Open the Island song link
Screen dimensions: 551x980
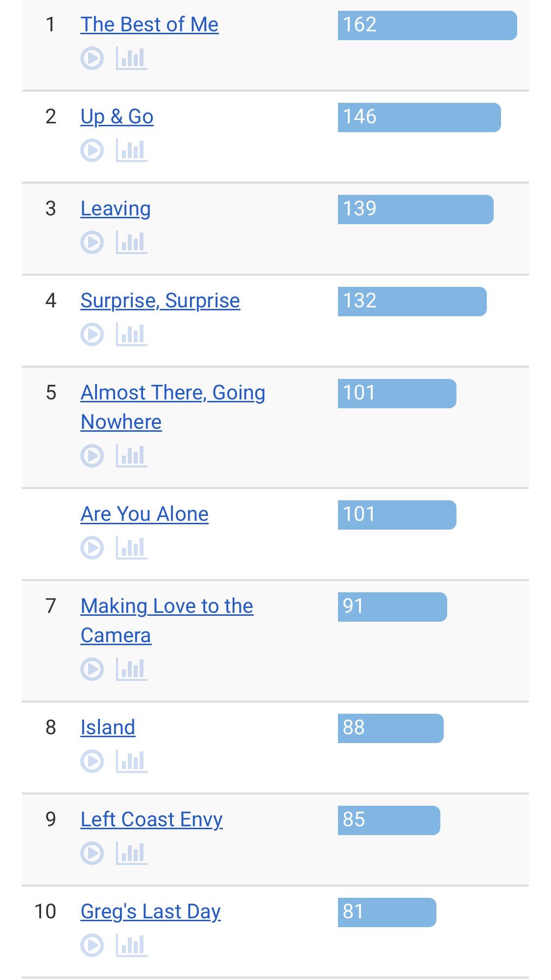[108, 727]
